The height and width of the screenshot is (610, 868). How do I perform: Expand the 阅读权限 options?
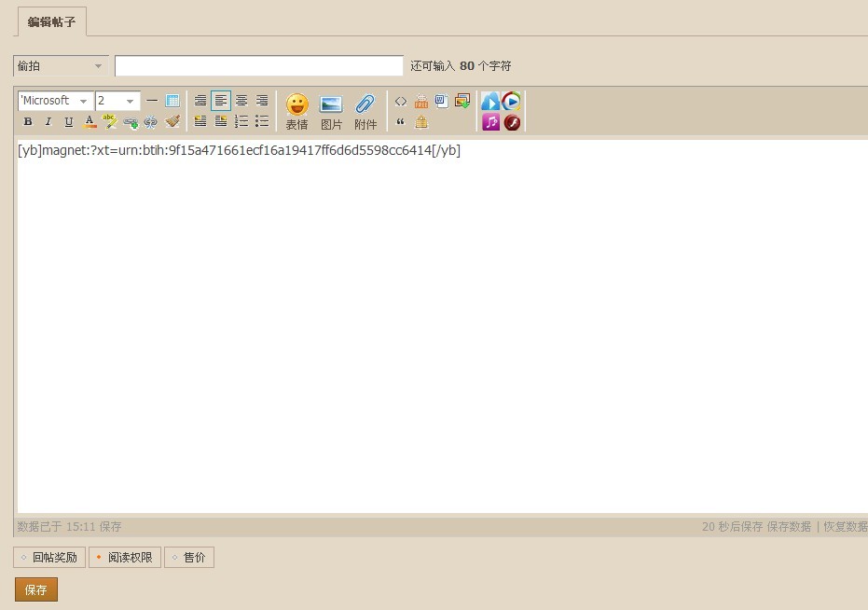click(x=124, y=557)
